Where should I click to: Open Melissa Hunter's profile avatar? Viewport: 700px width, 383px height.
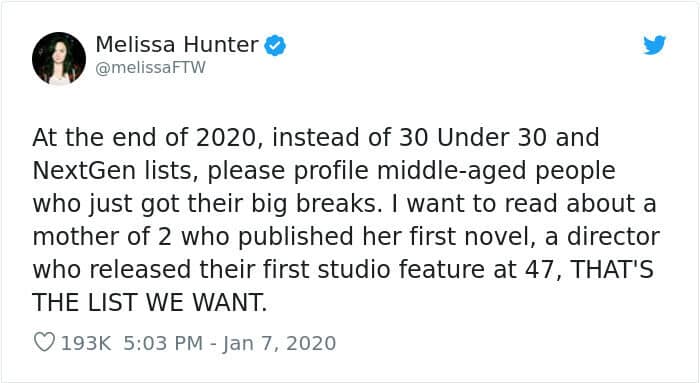click(59, 58)
